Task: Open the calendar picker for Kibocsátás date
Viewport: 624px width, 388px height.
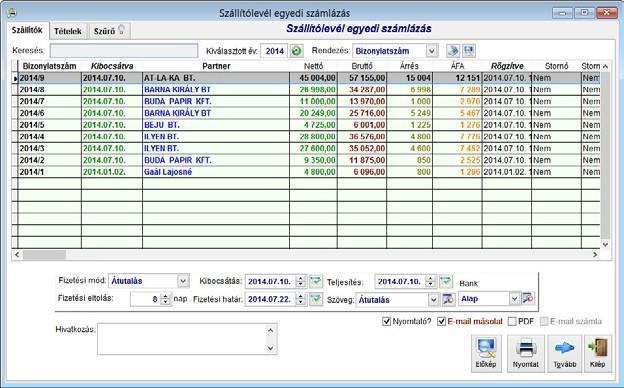Action: point(316,281)
